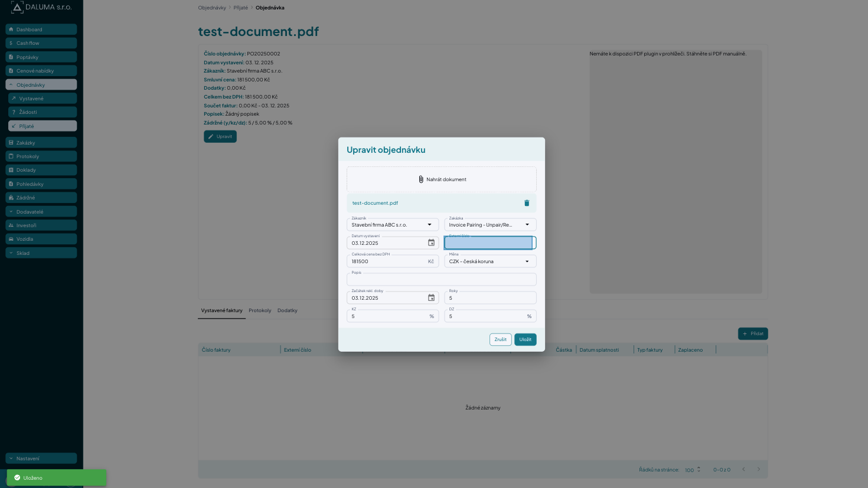Select Žádosti under Objednávky
Image resolution: width=868 pixels, height=488 pixels.
[43, 112]
